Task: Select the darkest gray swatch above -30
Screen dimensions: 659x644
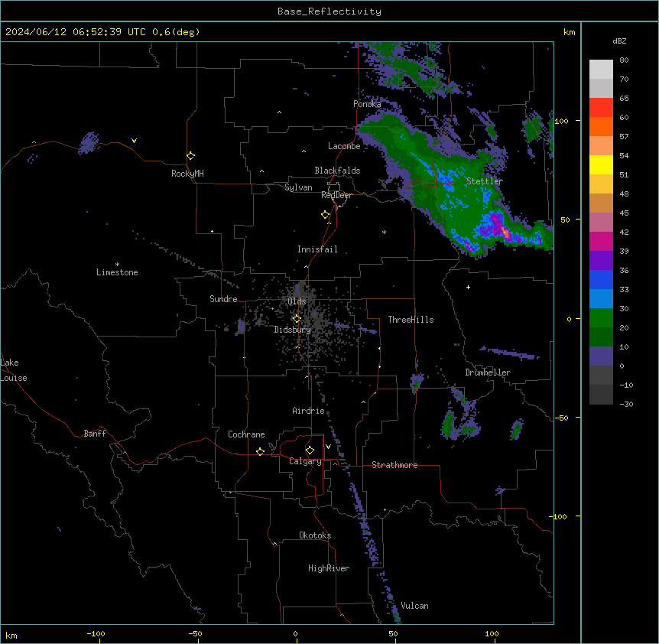Action: click(x=601, y=395)
